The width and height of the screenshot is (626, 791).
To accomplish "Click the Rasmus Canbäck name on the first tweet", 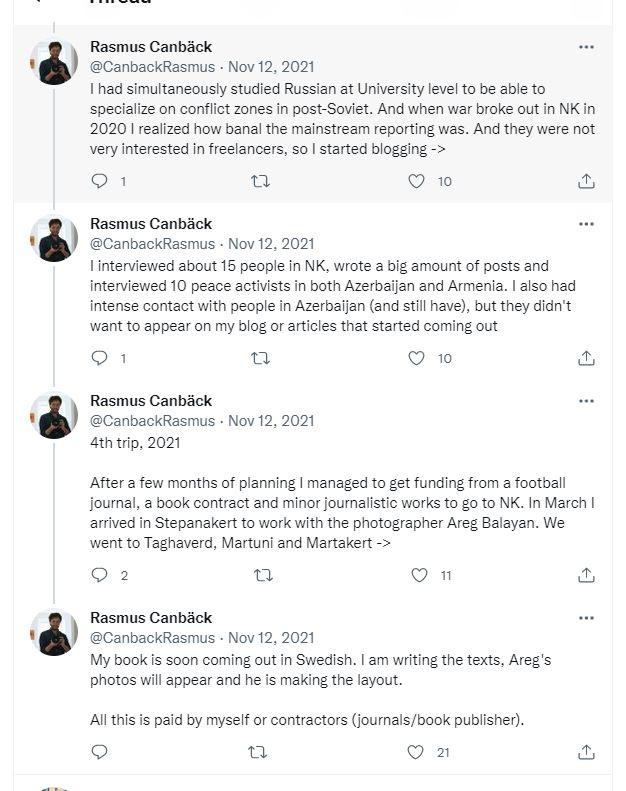I will (151, 47).
